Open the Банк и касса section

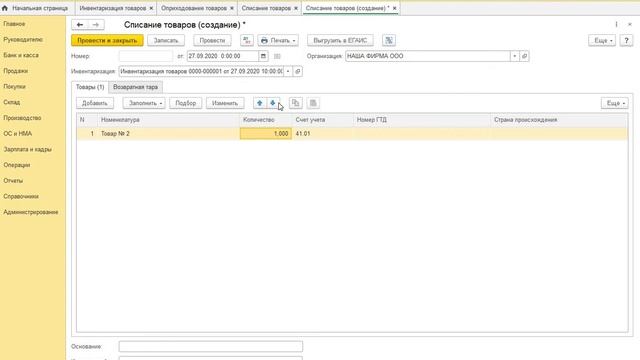21,55
